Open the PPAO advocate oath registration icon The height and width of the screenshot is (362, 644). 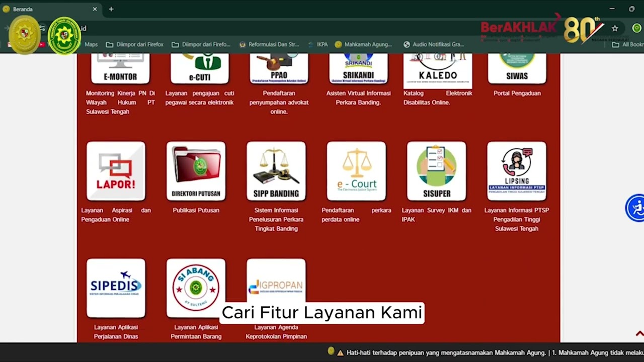pyautogui.click(x=279, y=68)
